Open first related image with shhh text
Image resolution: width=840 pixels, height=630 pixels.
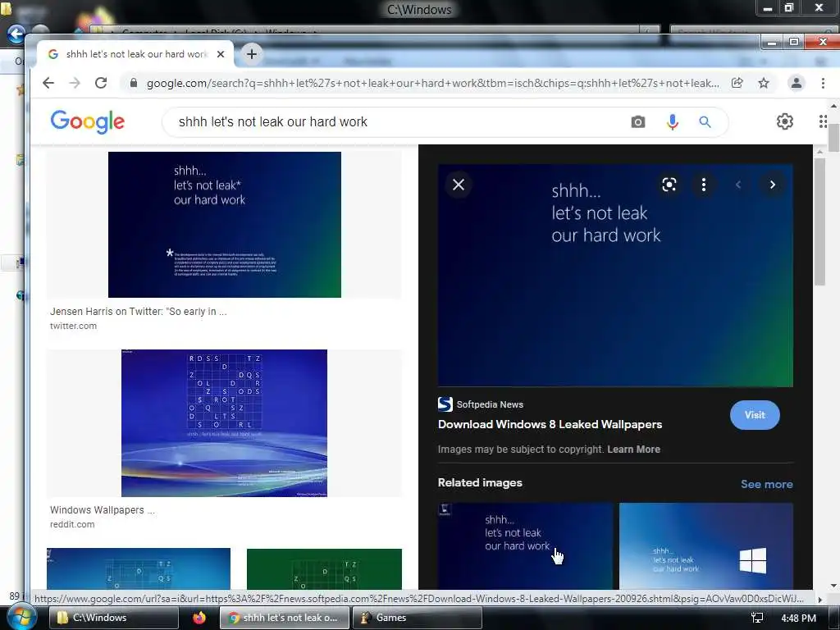[525, 546]
